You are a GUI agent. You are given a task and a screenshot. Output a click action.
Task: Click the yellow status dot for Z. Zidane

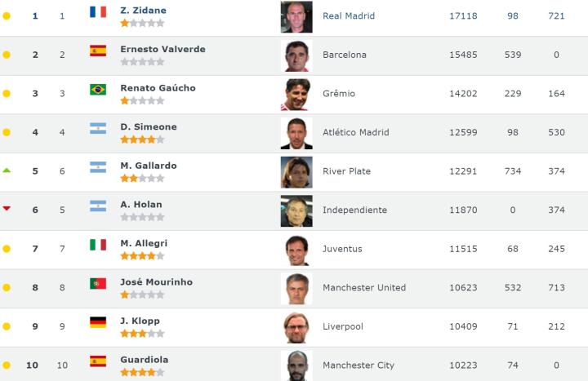click(x=7, y=16)
